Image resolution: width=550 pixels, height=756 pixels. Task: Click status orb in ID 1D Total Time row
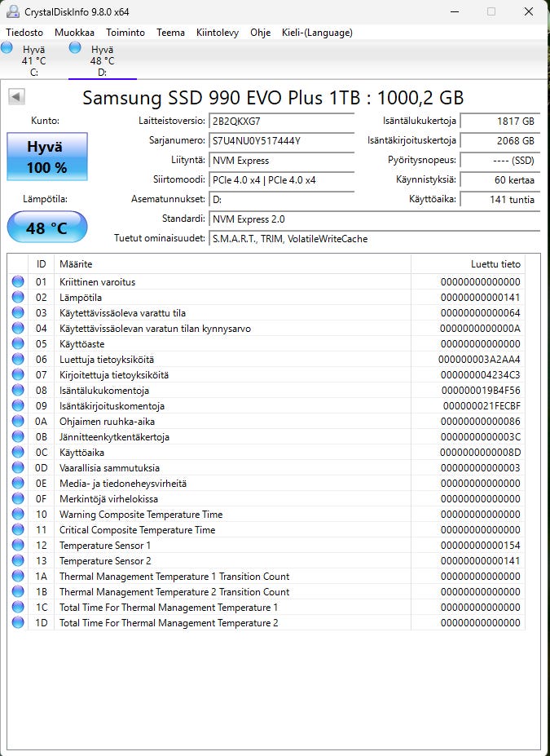coord(18,622)
